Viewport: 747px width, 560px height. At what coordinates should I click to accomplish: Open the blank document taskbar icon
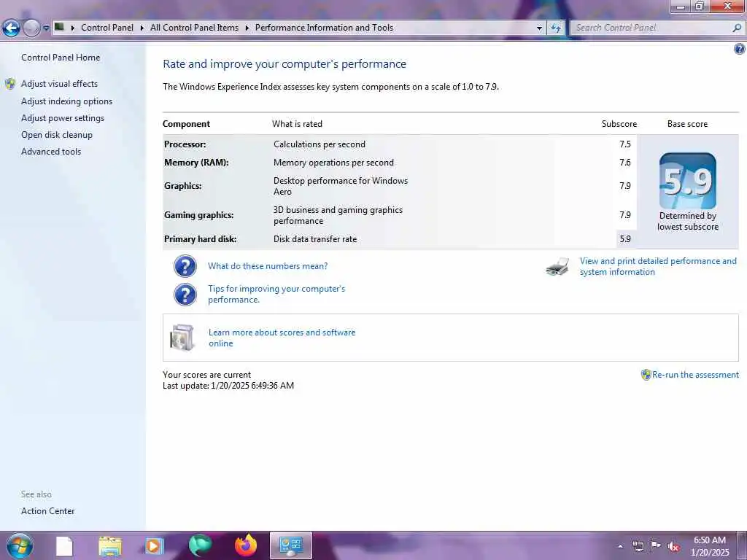(x=64, y=546)
